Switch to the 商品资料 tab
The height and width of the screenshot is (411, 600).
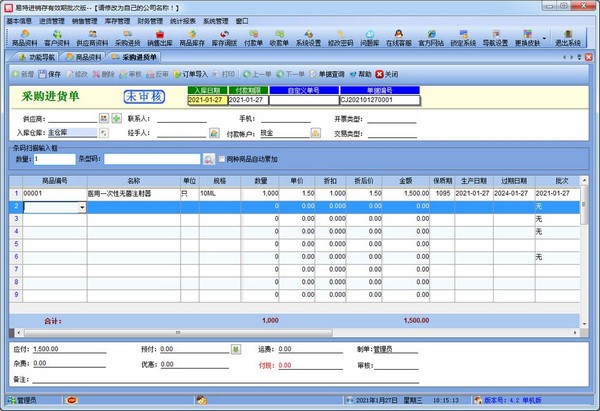84,57
